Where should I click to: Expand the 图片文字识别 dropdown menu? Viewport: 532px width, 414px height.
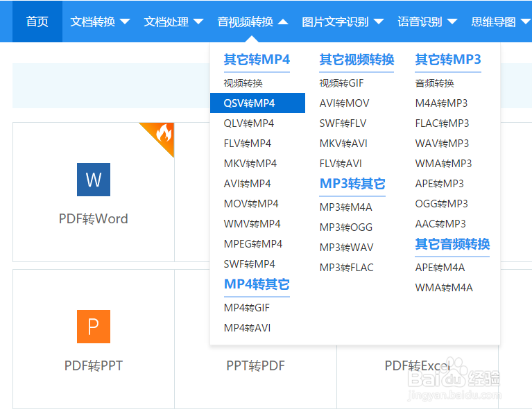(x=343, y=21)
